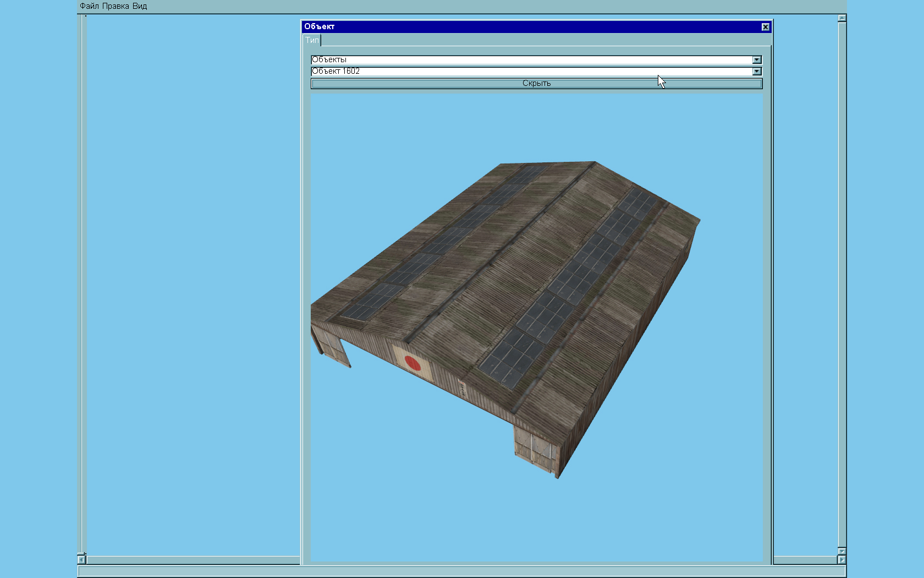The image size is (924, 578).
Task: Switch to the Тип tab
Action: (x=312, y=40)
